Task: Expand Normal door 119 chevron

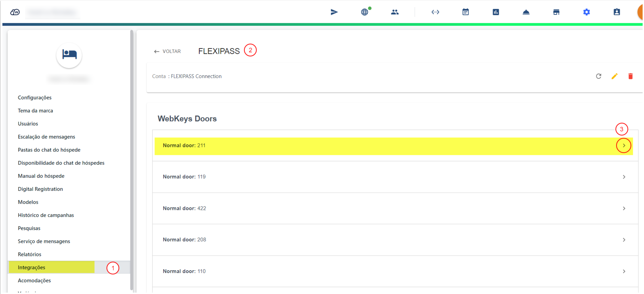Action: [624, 177]
